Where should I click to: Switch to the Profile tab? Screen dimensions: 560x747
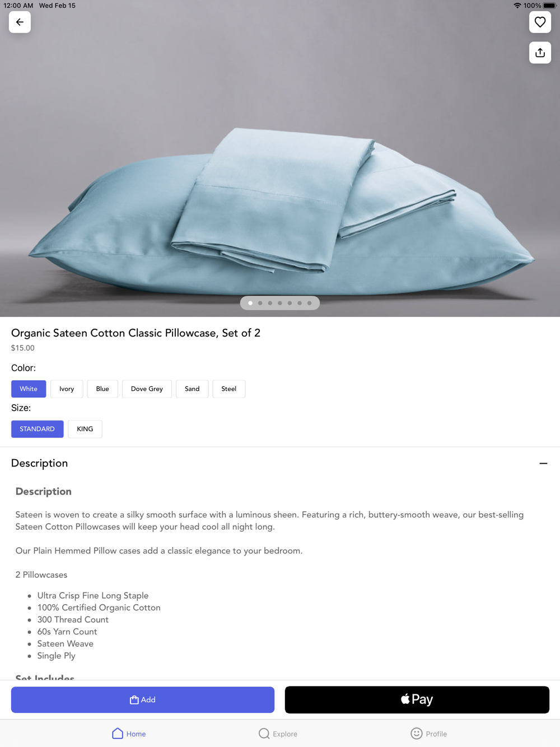pyautogui.click(x=428, y=734)
